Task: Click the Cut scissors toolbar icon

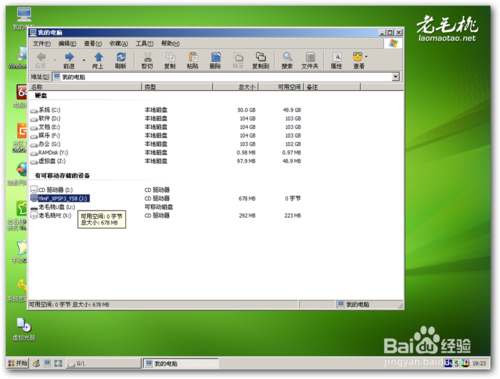Action: pyautogui.click(x=147, y=57)
